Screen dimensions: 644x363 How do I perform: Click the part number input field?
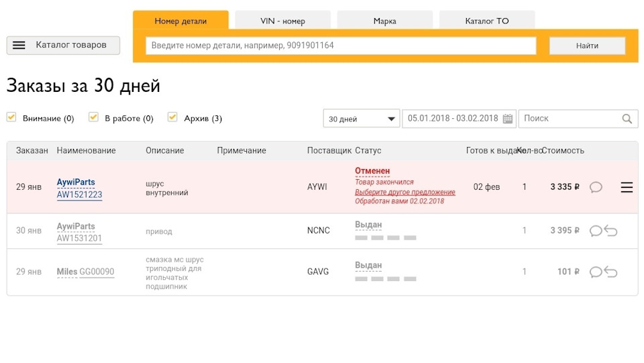[341, 46]
